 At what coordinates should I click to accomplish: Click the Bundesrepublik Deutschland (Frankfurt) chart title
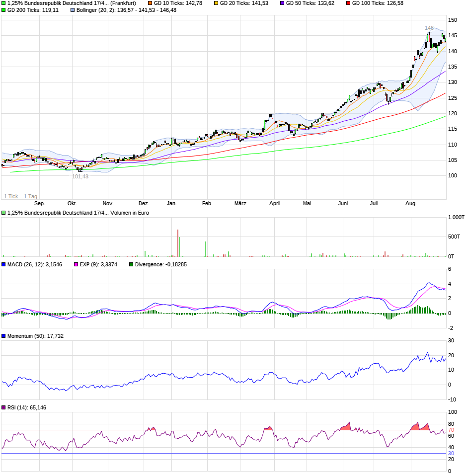(72, 3)
